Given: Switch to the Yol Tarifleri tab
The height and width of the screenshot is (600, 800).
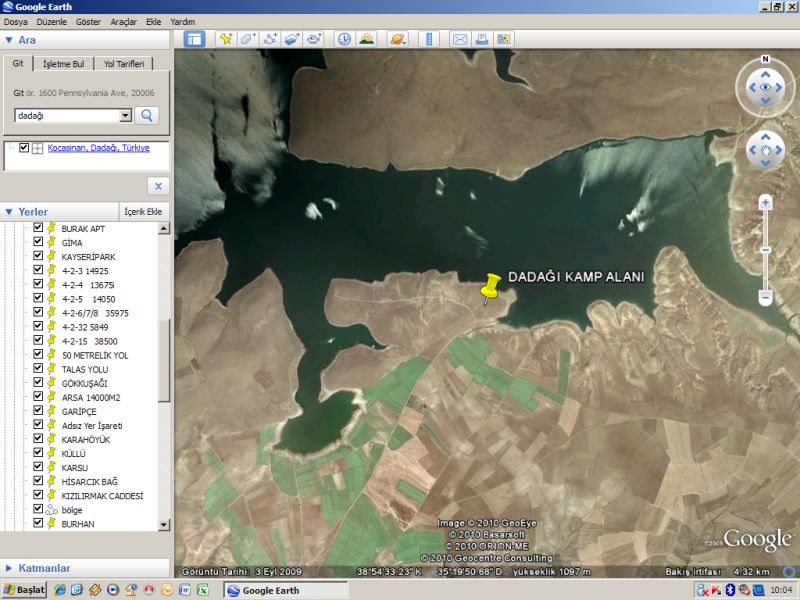Looking at the screenshot, I should pos(124,64).
